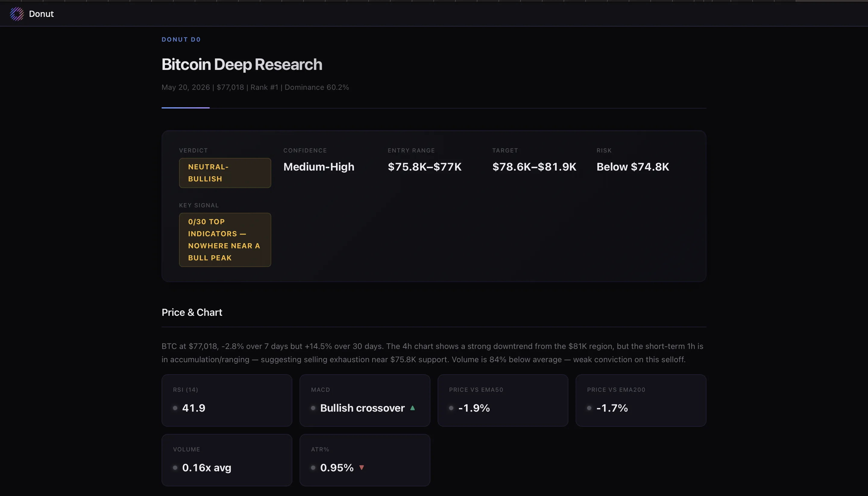868x496 pixels.
Task: Click the dot before ATR% value 0.95%
Action: (313, 468)
